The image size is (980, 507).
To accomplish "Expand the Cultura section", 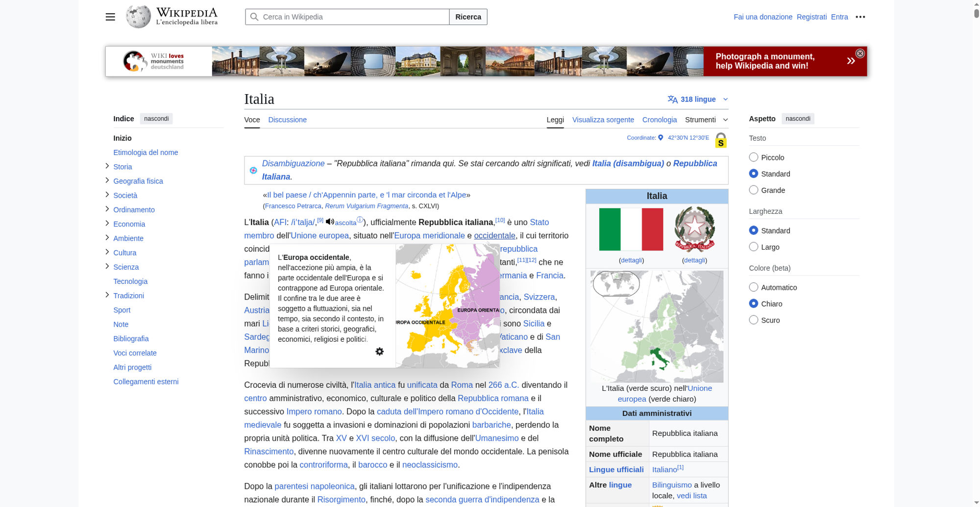I will coord(107,252).
